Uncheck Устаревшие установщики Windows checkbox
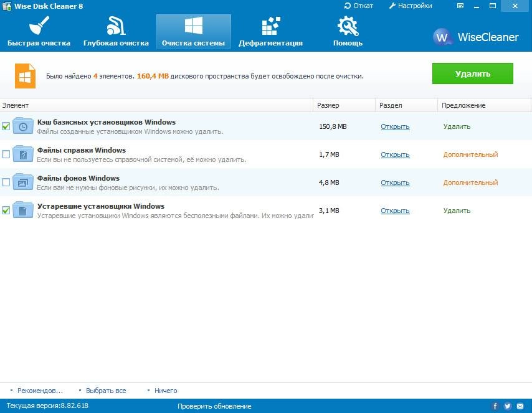The width and height of the screenshot is (532, 413). pos(6,211)
